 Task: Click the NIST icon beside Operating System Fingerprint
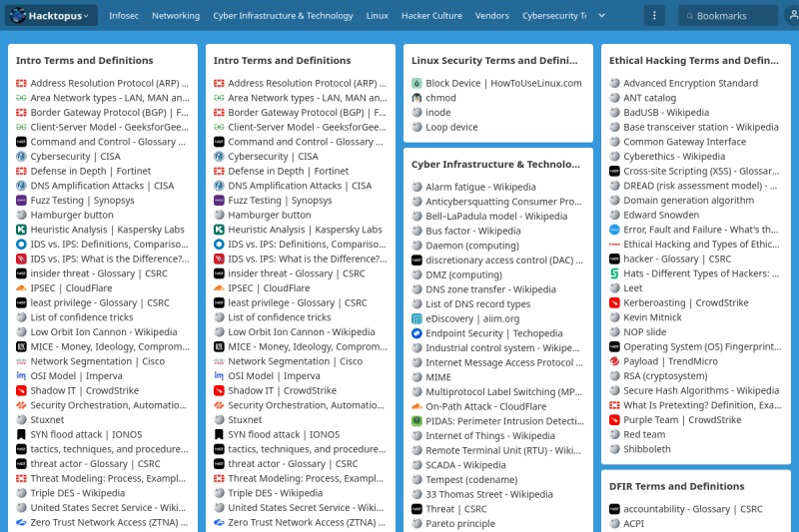[614, 346]
